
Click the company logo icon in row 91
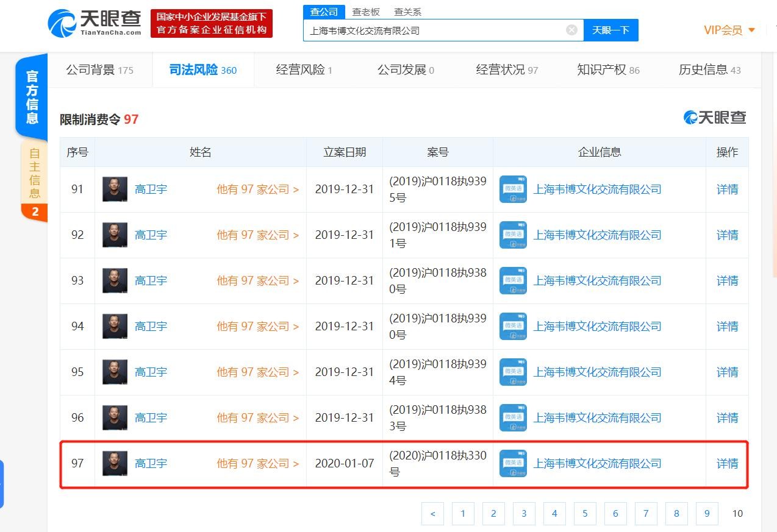click(x=513, y=190)
